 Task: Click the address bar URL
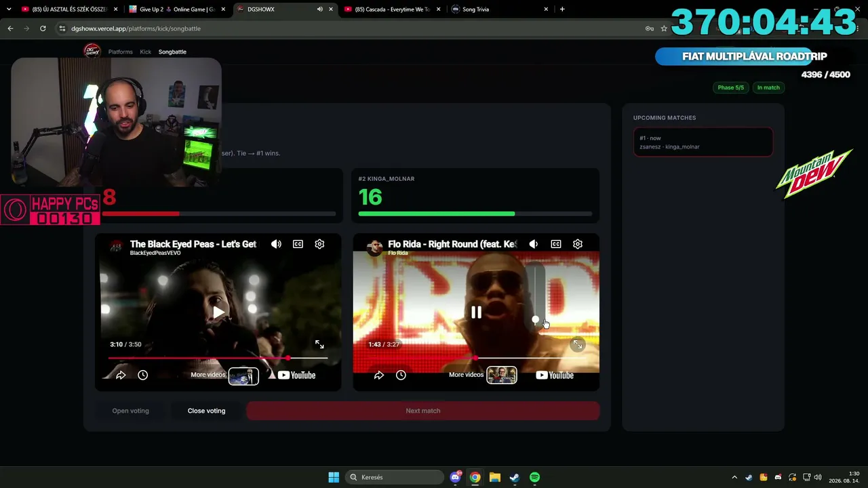click(136, 28)
